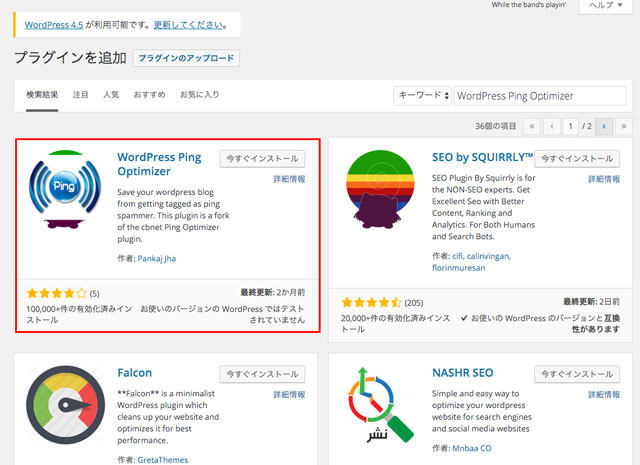640x465 pixels.
Task: Click the current page number field
Action: coord(571,127)
